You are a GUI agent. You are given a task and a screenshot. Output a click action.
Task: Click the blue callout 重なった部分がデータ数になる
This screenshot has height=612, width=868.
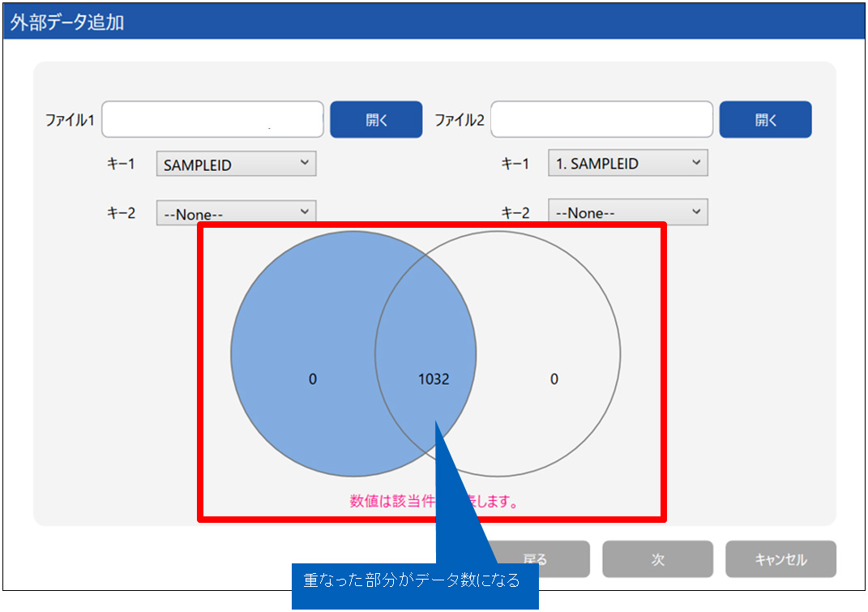(415, 580)
